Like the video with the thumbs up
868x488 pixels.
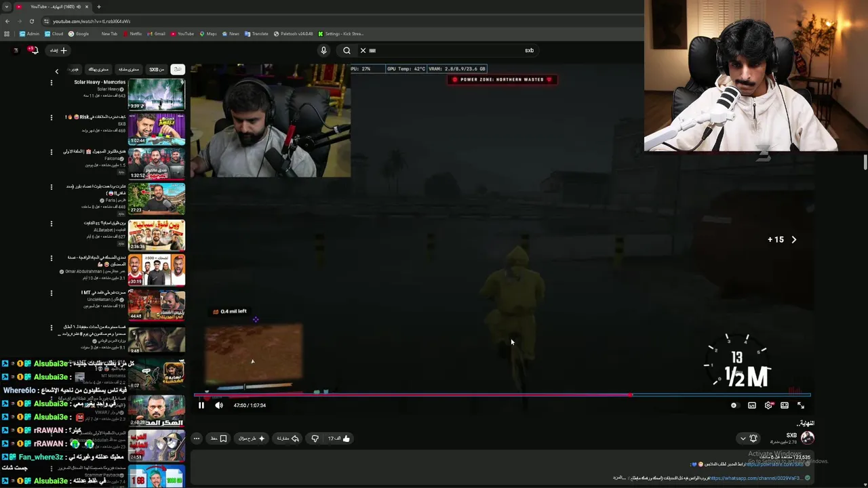click(339, 439)
